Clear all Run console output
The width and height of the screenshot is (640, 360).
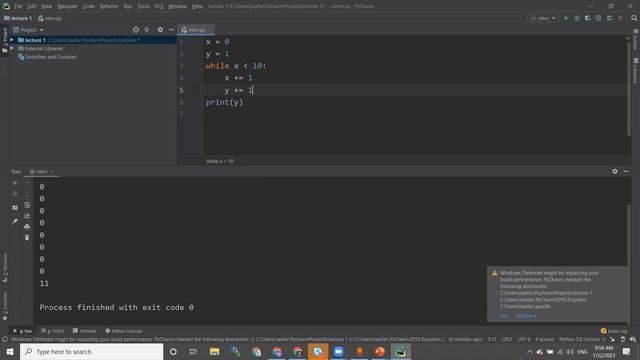tap(27, 238)
